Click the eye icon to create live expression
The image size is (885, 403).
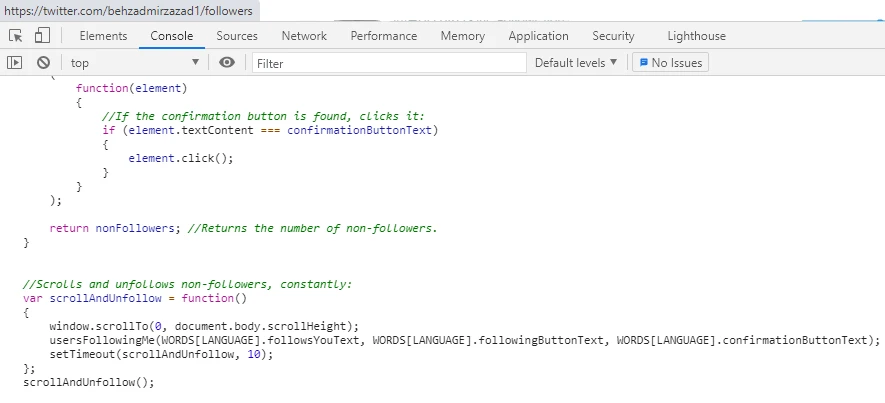pyautogui.click(x=227, y=62)
